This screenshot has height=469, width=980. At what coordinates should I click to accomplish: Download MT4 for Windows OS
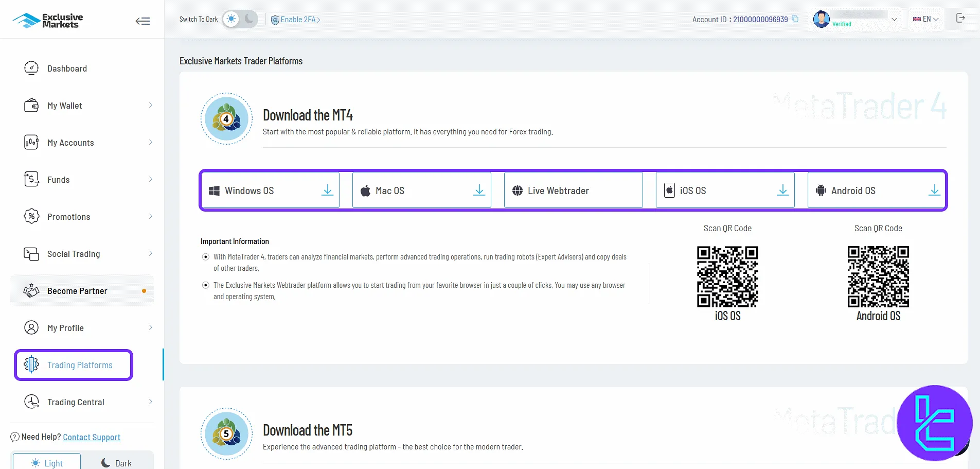point(270,190)
